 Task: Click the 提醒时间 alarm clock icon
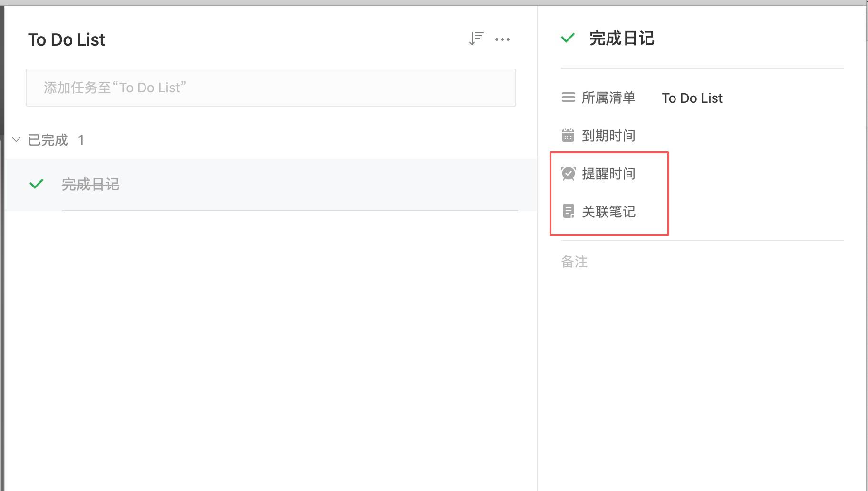point(569,174)
